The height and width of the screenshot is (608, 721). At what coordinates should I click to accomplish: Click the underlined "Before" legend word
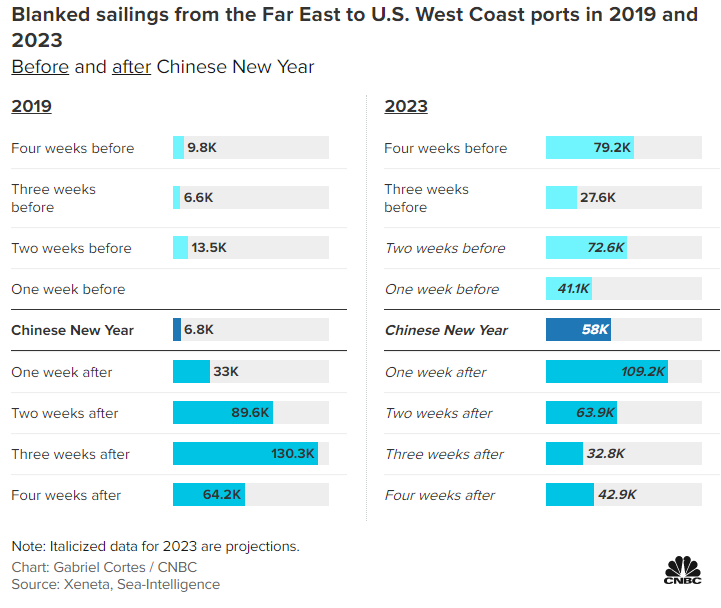pyautogui.click(x=40, y=67)
